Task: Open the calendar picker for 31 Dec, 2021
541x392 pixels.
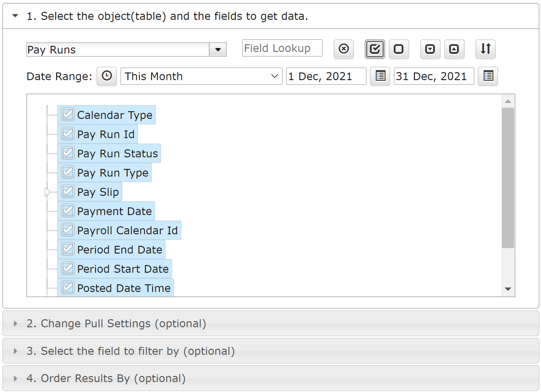Action: tap(488, 76)
